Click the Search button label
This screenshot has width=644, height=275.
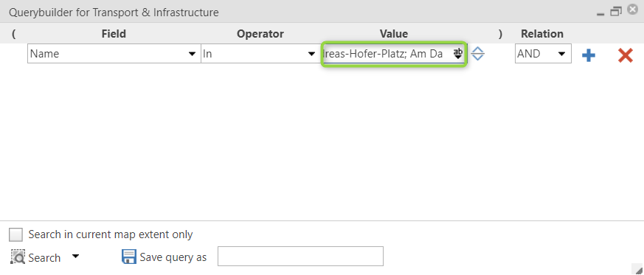pos(44,258)
